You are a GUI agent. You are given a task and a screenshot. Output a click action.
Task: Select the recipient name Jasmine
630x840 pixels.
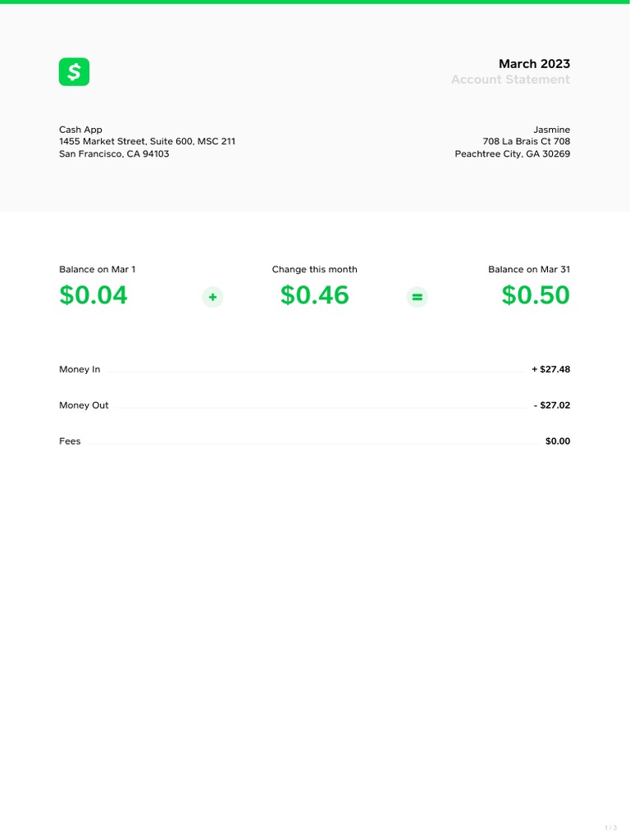tap(551, 130)
